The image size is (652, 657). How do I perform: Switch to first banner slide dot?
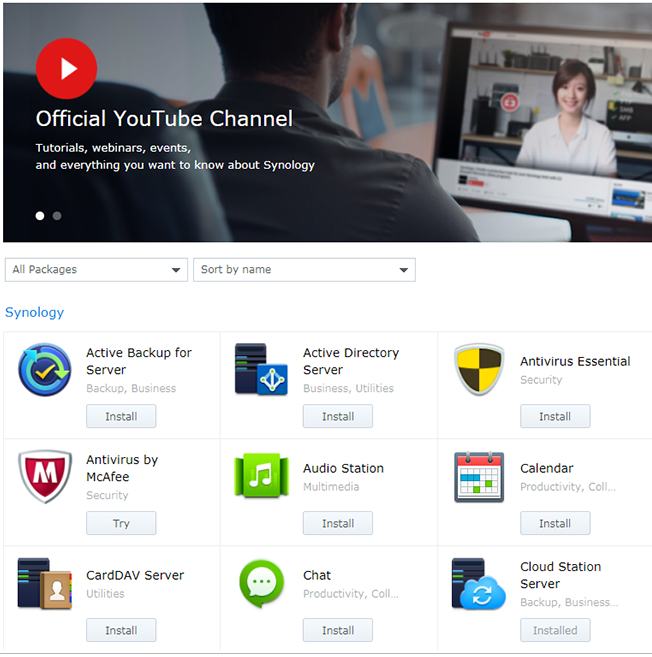tap(40, 215)
